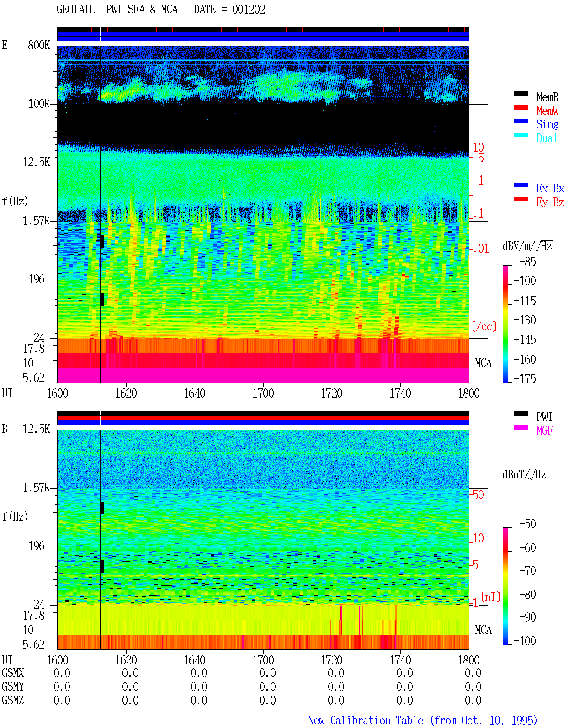This screenshot has width=585, height=728.
Task: Click the MCA label beside the B panel
Action: (483, 630)
